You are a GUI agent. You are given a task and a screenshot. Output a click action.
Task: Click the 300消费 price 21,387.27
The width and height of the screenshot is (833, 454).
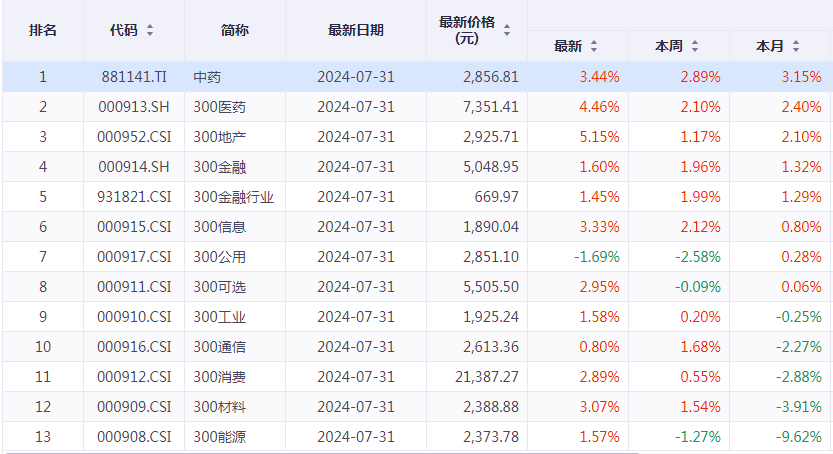(483, 377)
